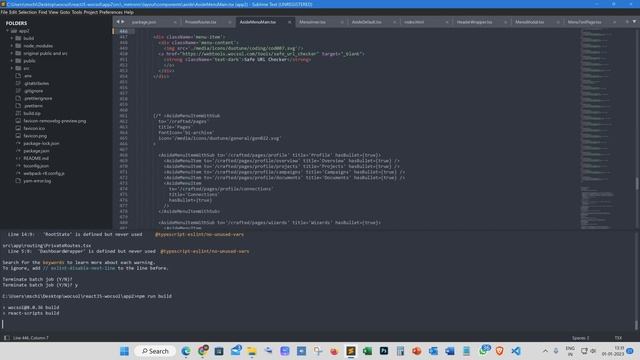
Task: Open Google Chrome from taskbar
Action: (202, 351)
